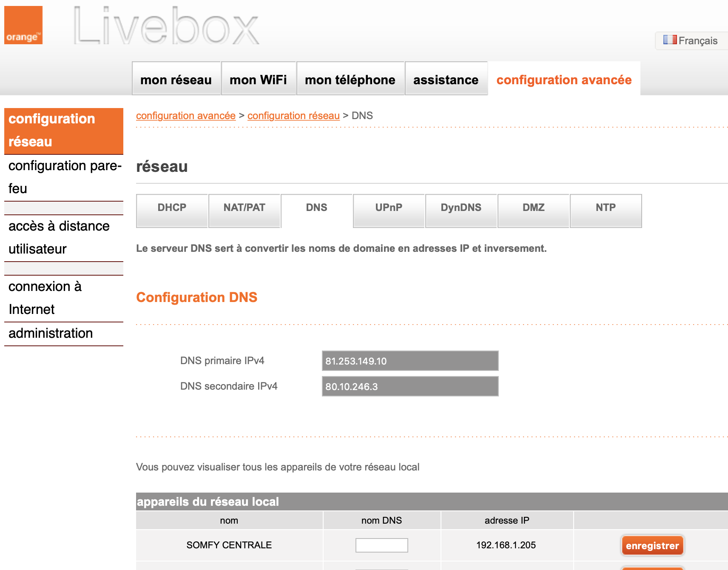This screenshot has height=570, width=728.
Task: Click the French flag icon
Action: click(x=670, y=40)
